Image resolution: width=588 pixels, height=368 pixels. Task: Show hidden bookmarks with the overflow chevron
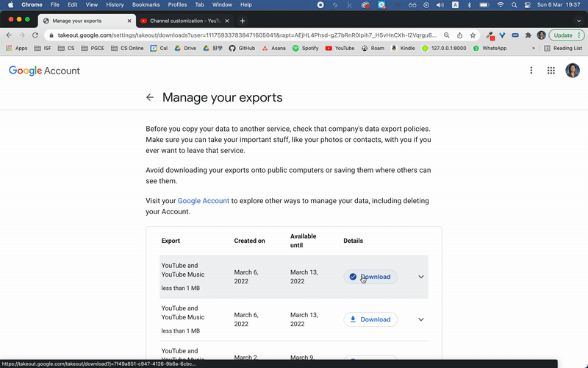pyautogui.click(x=534, y=48)
